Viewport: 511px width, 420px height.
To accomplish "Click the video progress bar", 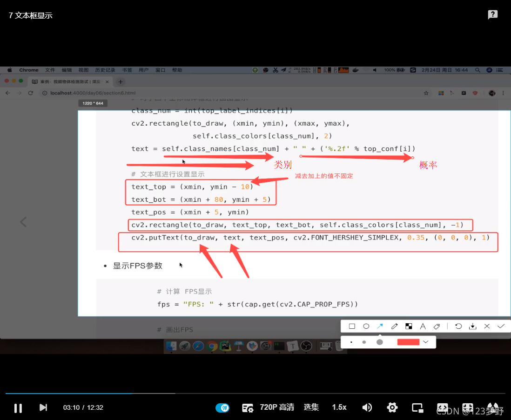I will pyautogui.click(x=255, y=393).
